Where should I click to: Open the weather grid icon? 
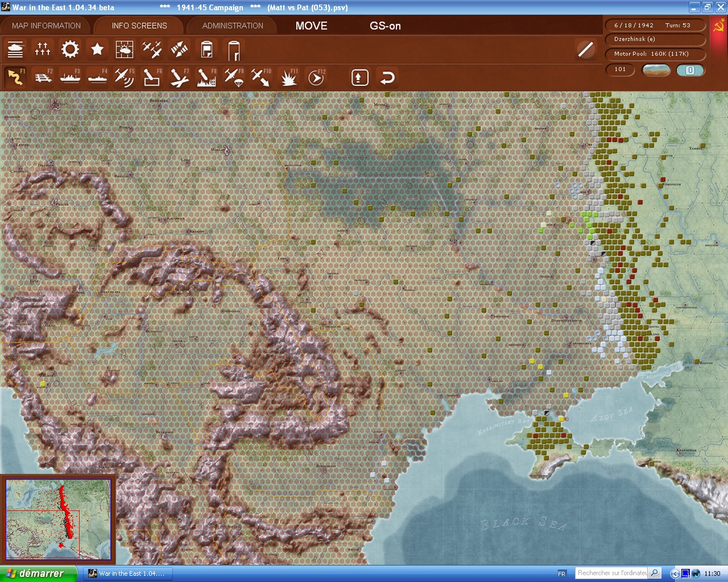point(125,49)
